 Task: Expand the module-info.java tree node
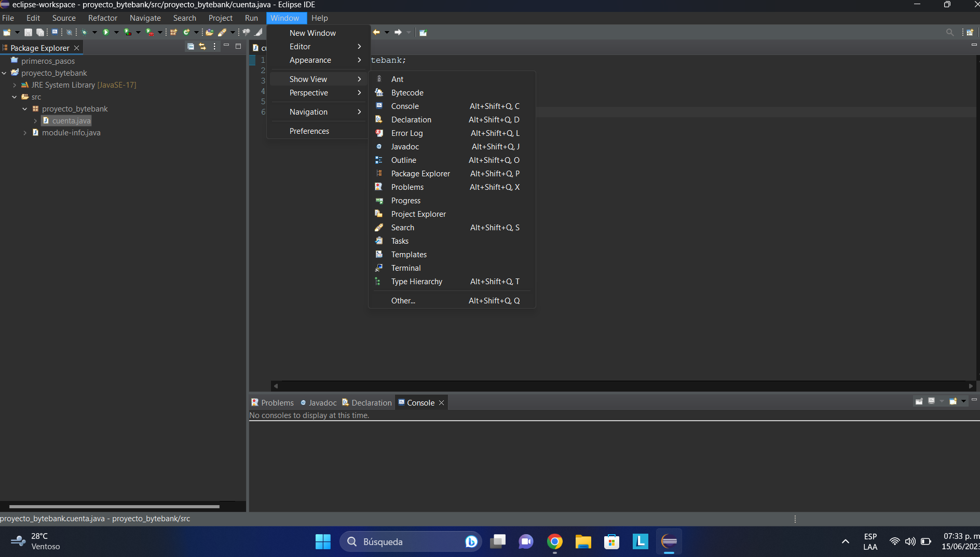pyautogui.click(x=25, y=133)
